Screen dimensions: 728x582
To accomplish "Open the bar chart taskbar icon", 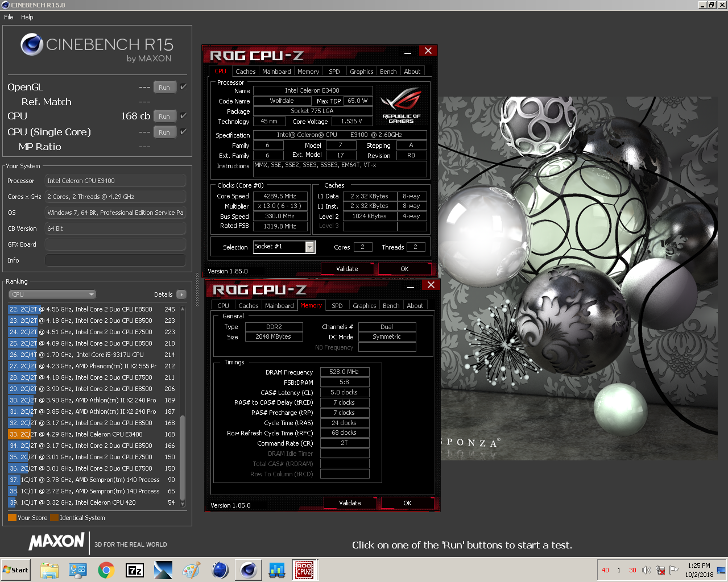I will [x=277, y=570].
